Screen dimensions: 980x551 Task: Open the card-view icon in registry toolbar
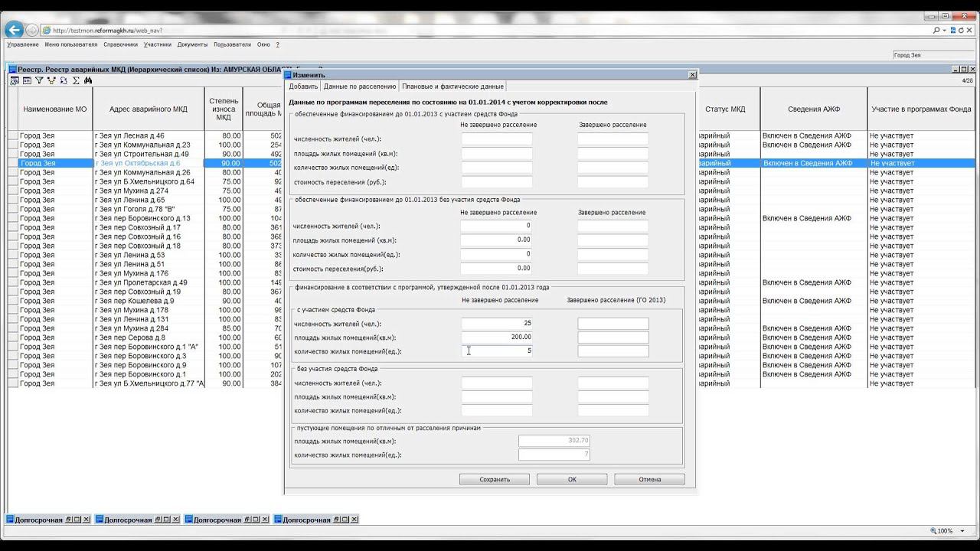pyautogui.click(x=27, y=80)
